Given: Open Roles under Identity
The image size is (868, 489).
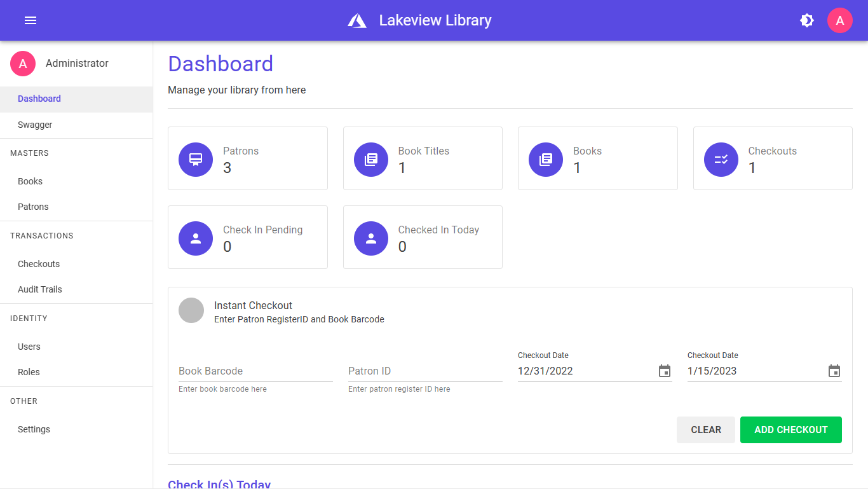Looking at the screenshot, I should pyautogui.click(x=76, y=372).
